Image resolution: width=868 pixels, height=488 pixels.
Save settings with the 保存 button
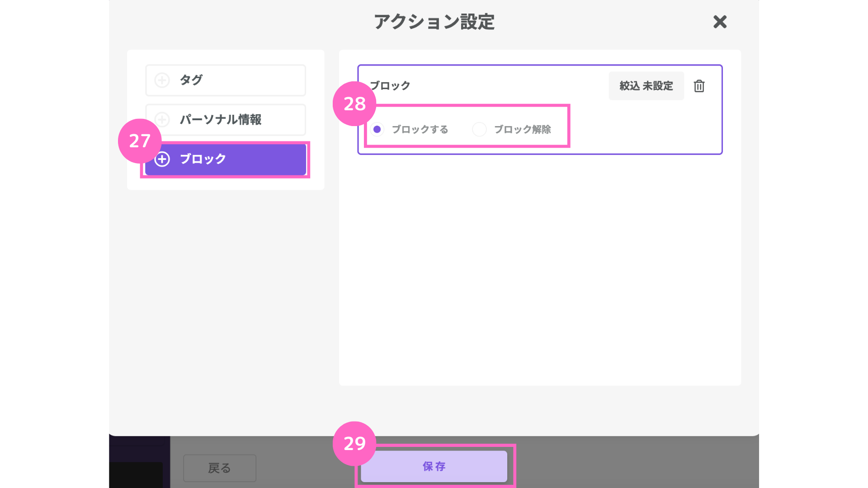[x=434, y=466]
